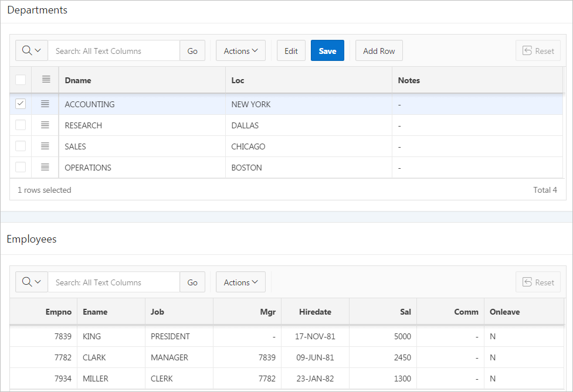Open the Employees Actions dropdown
The image size is (573, 392).
tap(240, 282)
